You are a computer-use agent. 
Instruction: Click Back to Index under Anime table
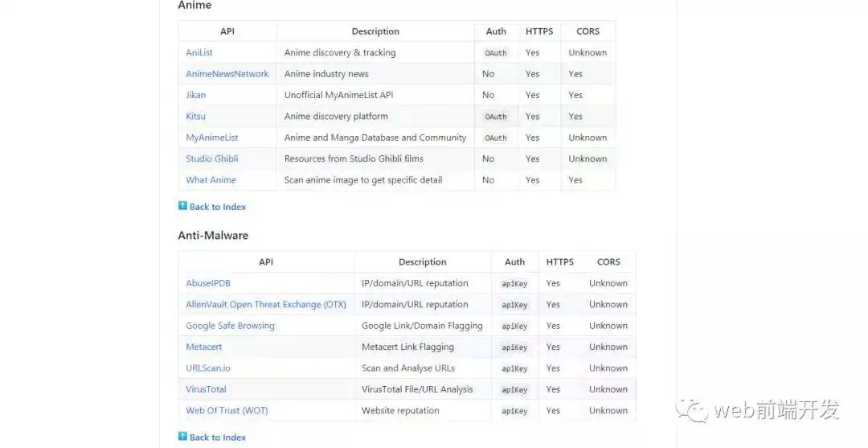(x=218, y=207)
